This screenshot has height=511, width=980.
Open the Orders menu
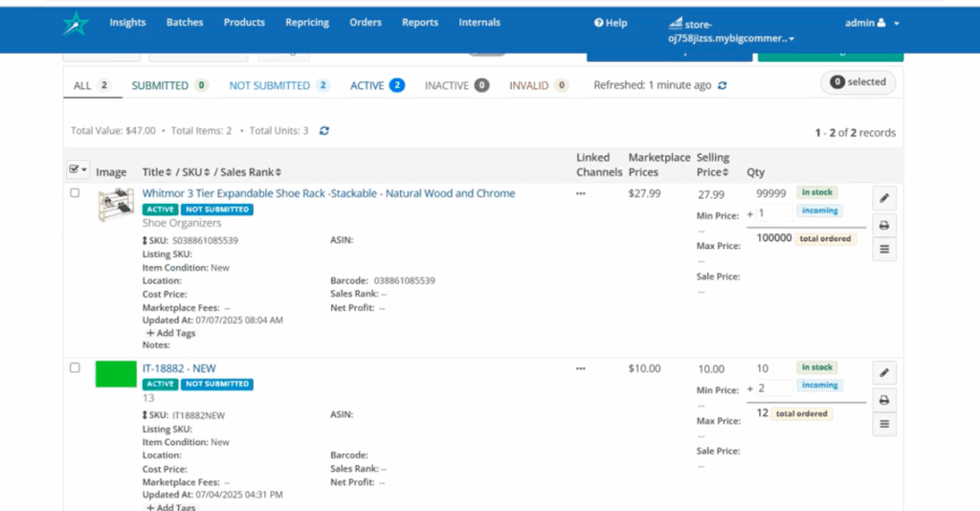(x=366, y=23)
